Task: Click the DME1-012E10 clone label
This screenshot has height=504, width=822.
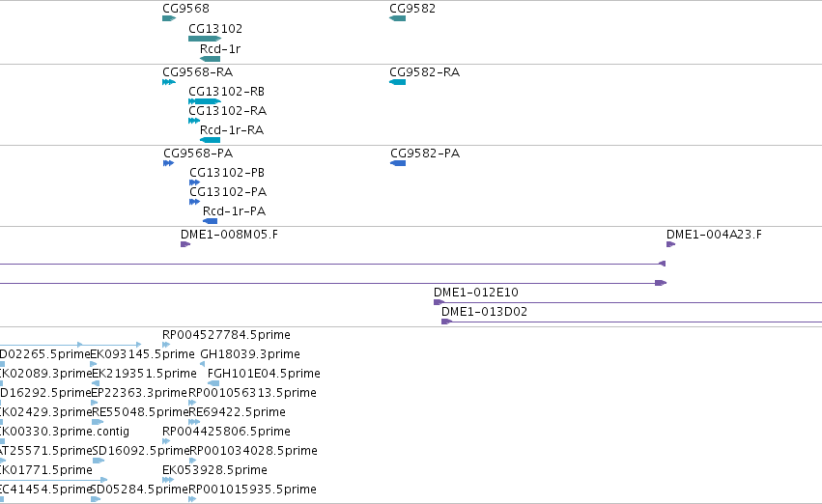Action: (476, 293)
